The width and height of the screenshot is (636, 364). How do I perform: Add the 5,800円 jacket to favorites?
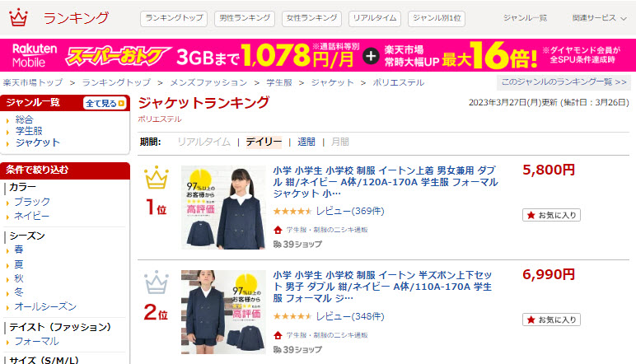pyautogui.click(x=551, y=215)
